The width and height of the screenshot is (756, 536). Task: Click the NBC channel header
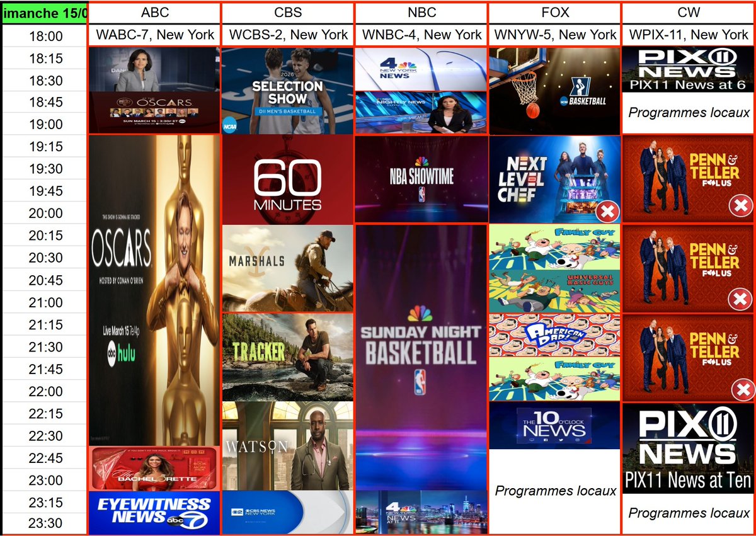[421, 13]
